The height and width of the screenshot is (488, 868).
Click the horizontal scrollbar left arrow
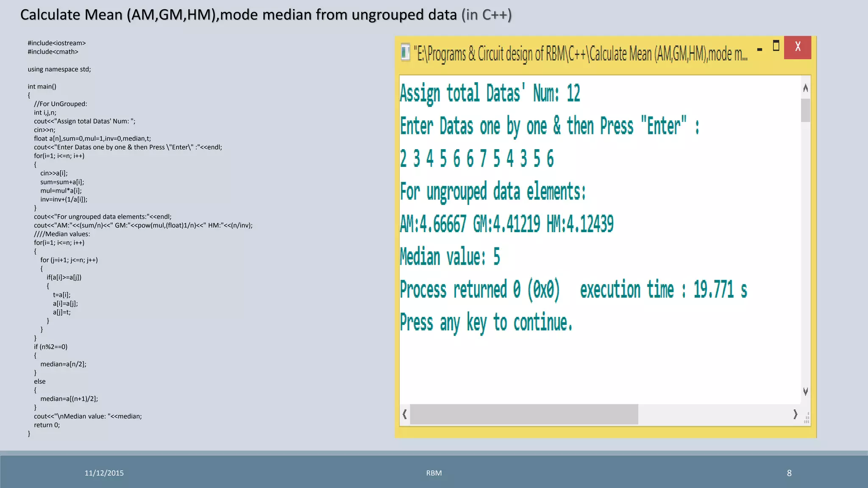[405, 414]
